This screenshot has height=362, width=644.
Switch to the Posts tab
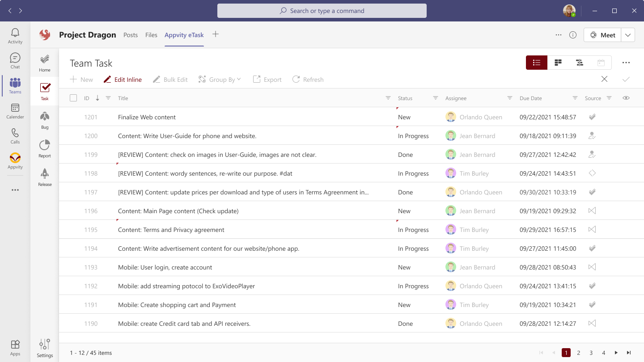click(130, 34)
